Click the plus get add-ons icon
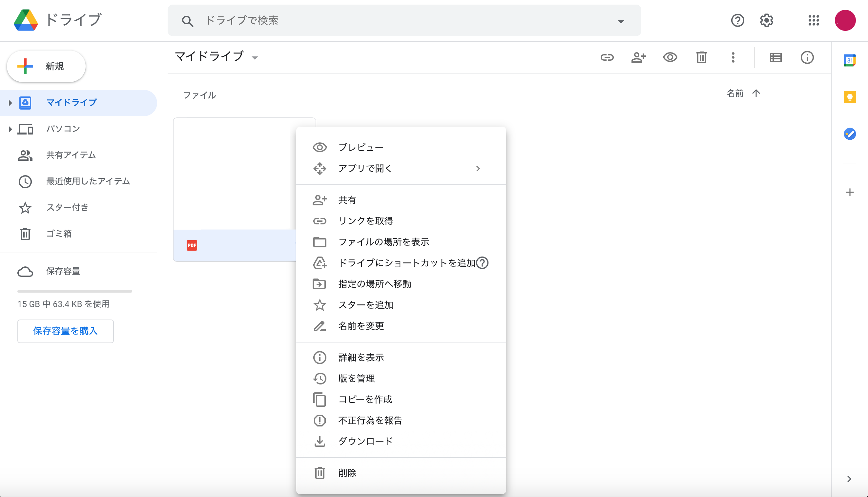Screen dimensions: 868x497 [x=850, y=193]
